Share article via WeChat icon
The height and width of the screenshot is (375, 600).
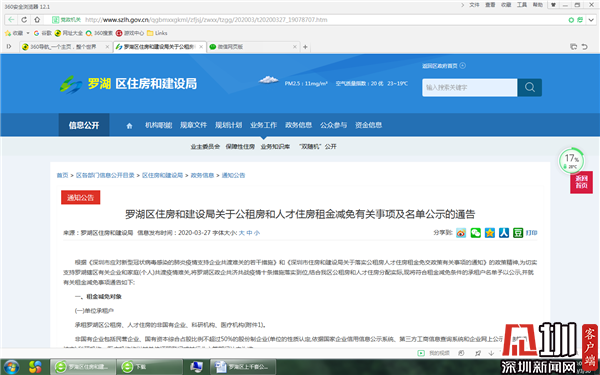click(x=476, y=233)
